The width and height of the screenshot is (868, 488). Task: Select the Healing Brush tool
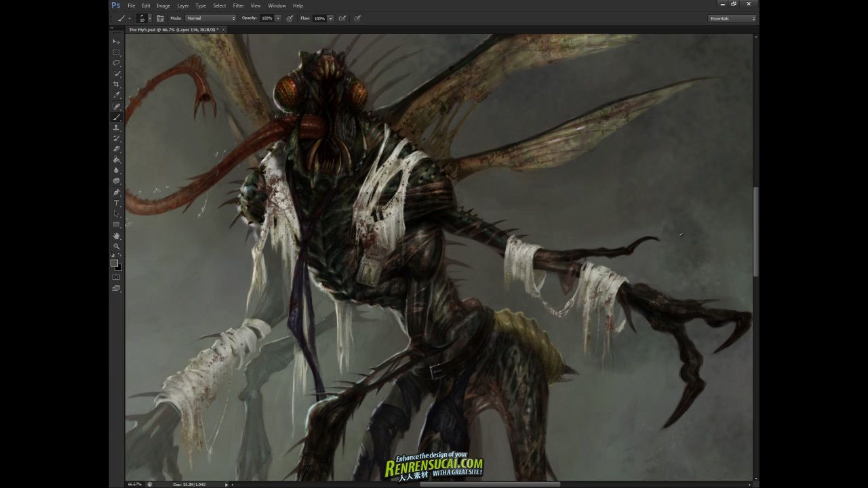click(x=117, y=106)
